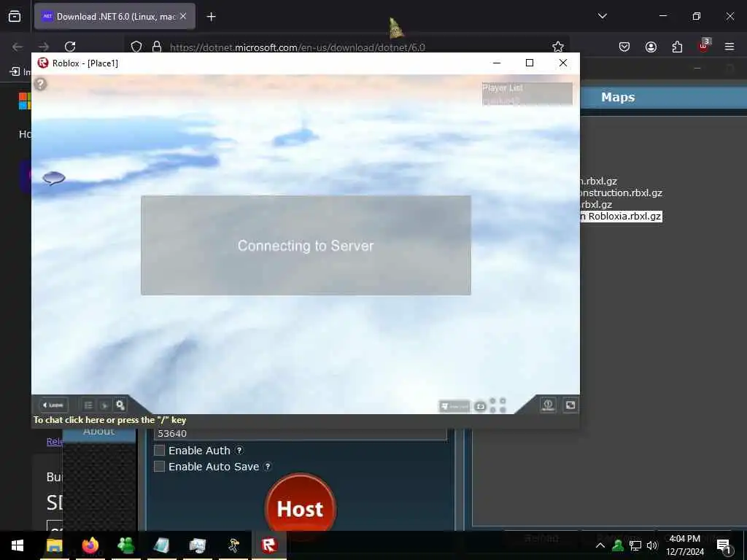Screen dimensions: 747x560
Task: Click the Leave button in Roblox toolbar
Action: (53, 405)
